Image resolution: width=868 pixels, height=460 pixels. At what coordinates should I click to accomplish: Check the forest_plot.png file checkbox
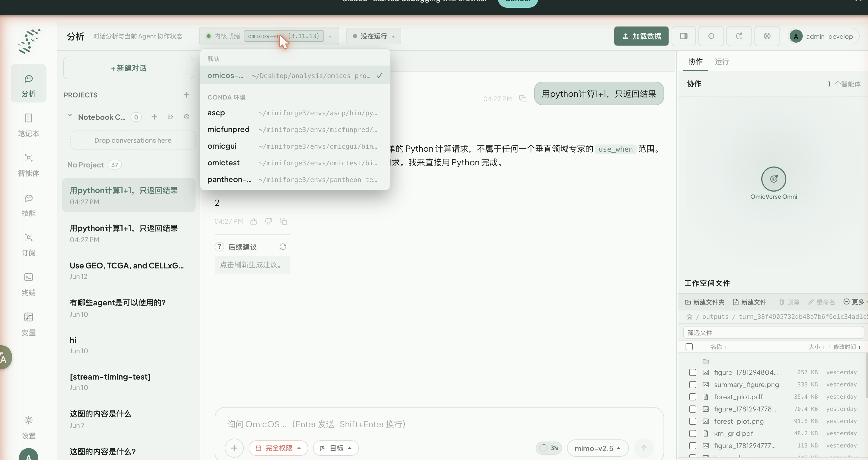692,421
